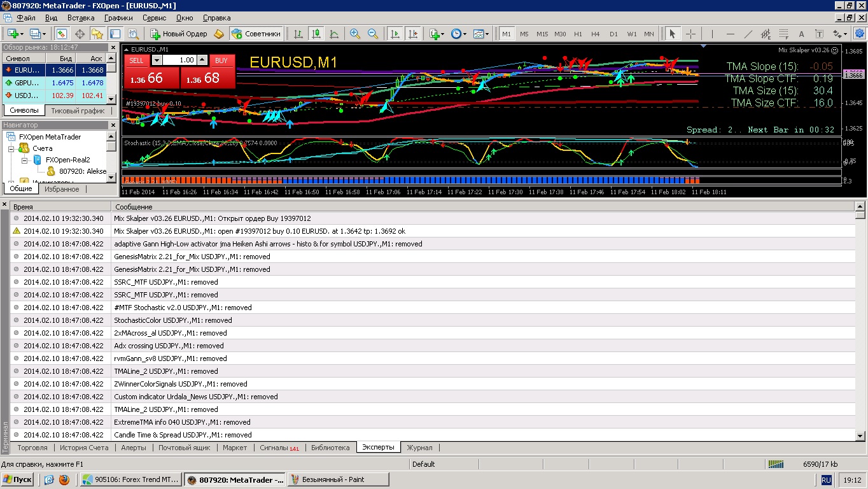Switch chart to candlesticks view
Screen dimensions: 868x489
click(316, 34)
